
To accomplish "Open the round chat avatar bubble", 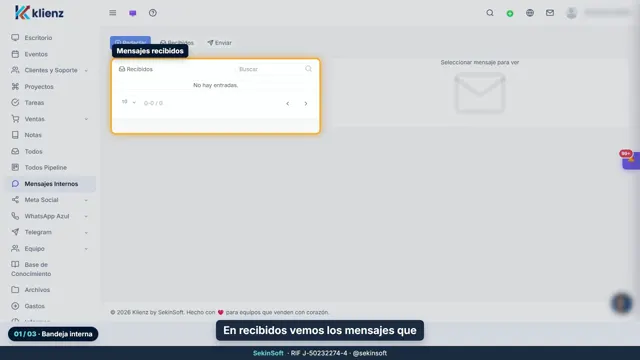I will coord(622,303).
